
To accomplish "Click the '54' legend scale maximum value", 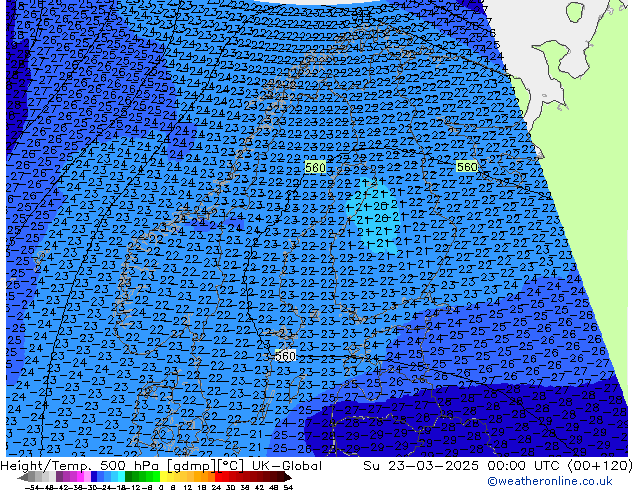I will [288, 488].
